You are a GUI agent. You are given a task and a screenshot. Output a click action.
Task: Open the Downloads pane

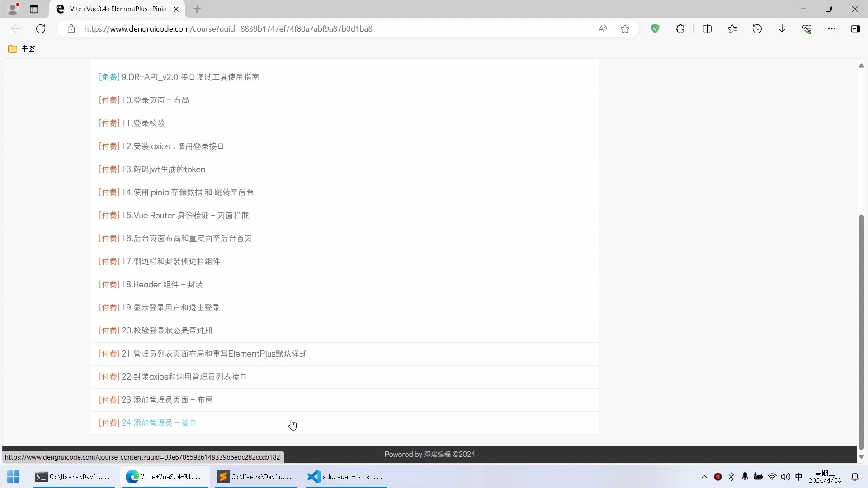pyautogui.click(x=782, y=28)
